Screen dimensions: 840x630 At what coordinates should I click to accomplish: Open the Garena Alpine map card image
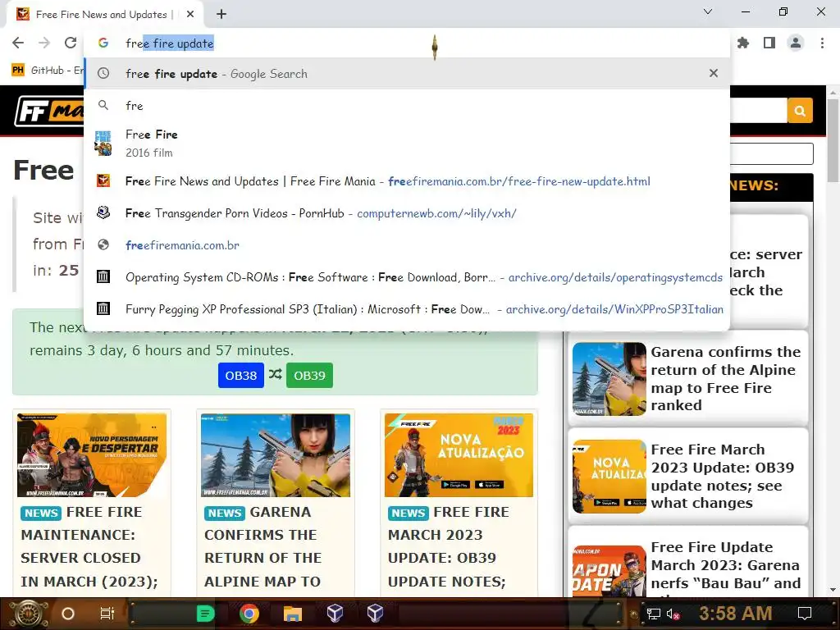(x=276, y=454)
